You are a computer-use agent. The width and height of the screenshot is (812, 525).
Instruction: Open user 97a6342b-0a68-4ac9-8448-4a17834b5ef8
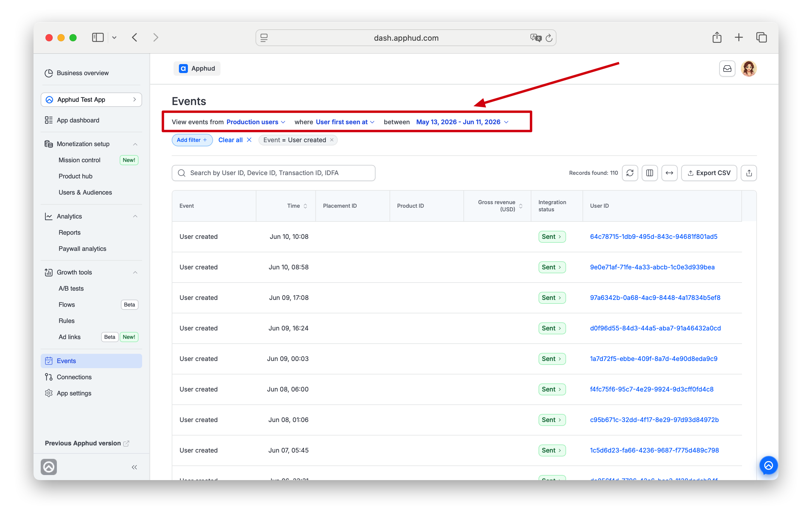[655, 298]
